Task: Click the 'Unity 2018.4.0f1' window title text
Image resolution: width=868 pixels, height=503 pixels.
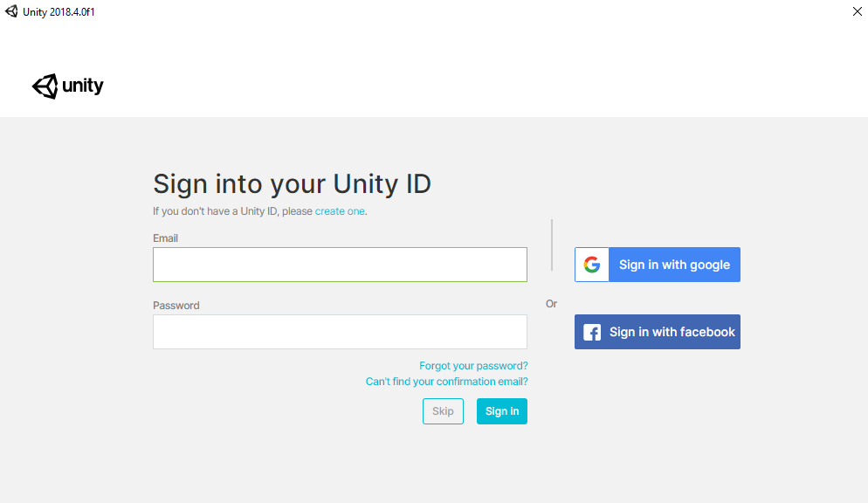Action: 59,11
